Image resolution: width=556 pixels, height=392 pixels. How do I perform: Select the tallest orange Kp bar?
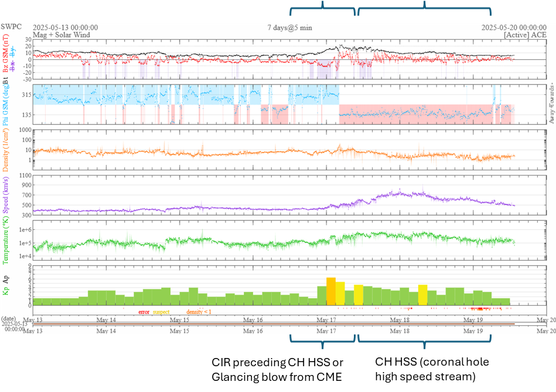331,291
